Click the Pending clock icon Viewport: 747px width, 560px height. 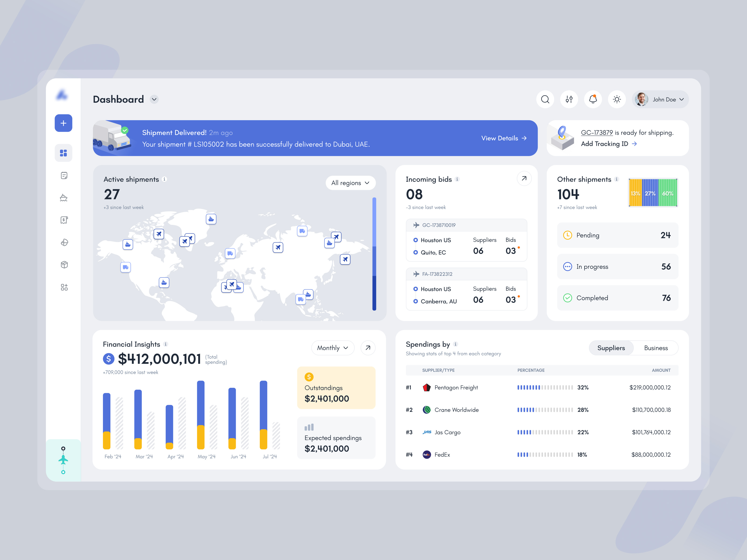(x=568, y=235)
